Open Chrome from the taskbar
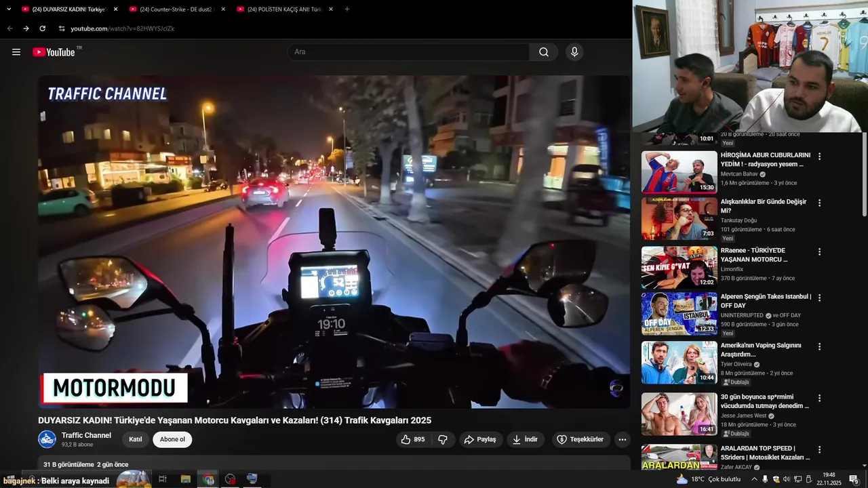Viewport: 868px width, 488px height. (208, 479)
